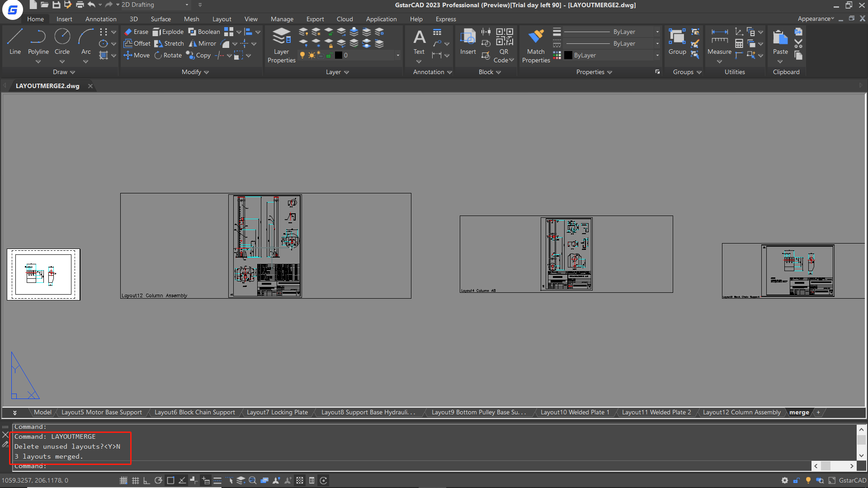Click the Explode button
Viewport: 868px width, 488px height.
pyautogui.click(x=168, y=32)
